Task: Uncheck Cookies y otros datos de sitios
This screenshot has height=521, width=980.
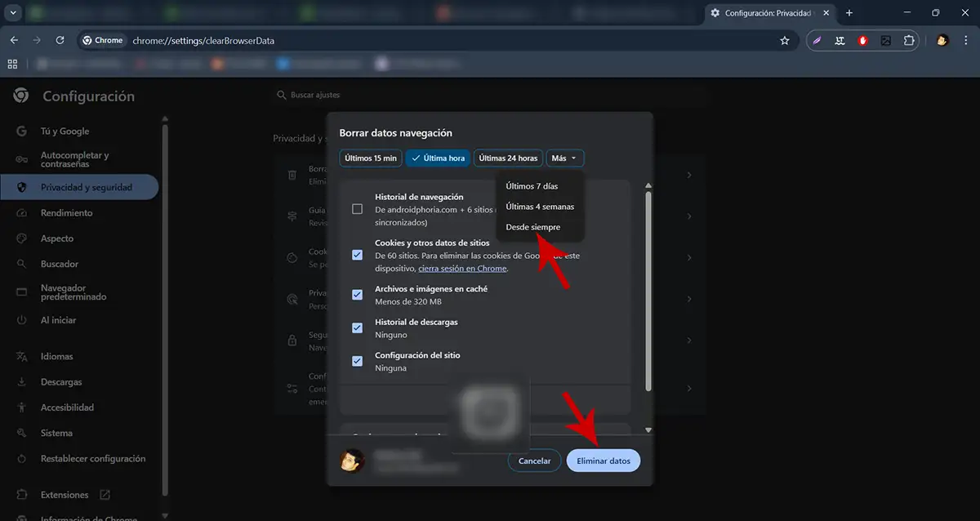Action: [x=357, y=255]
